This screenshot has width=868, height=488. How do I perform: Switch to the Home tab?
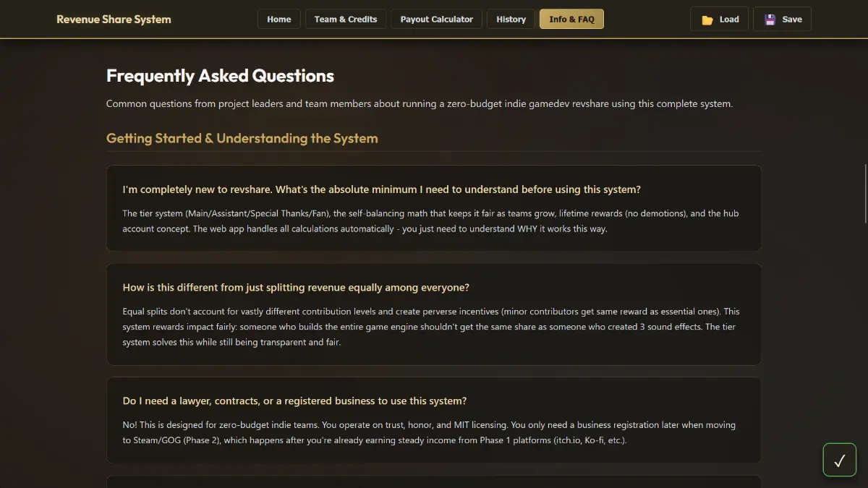(278, 19)
